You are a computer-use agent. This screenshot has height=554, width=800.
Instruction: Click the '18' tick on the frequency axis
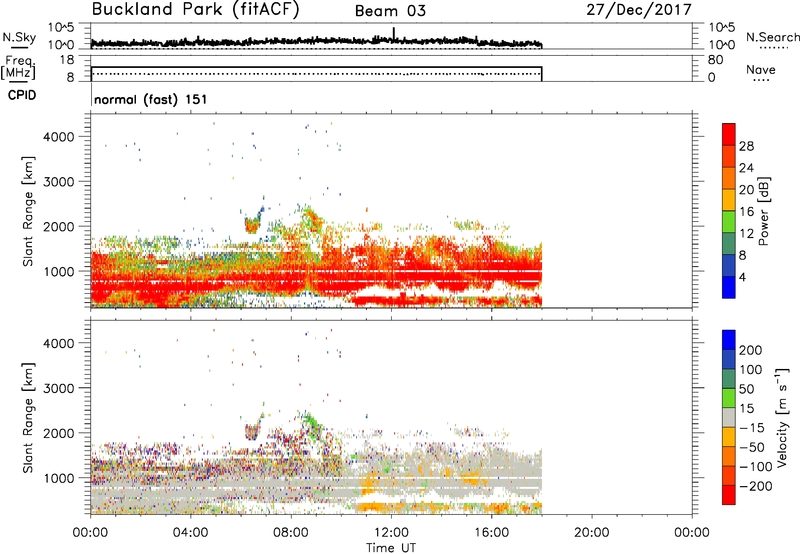tap(67, 60)
